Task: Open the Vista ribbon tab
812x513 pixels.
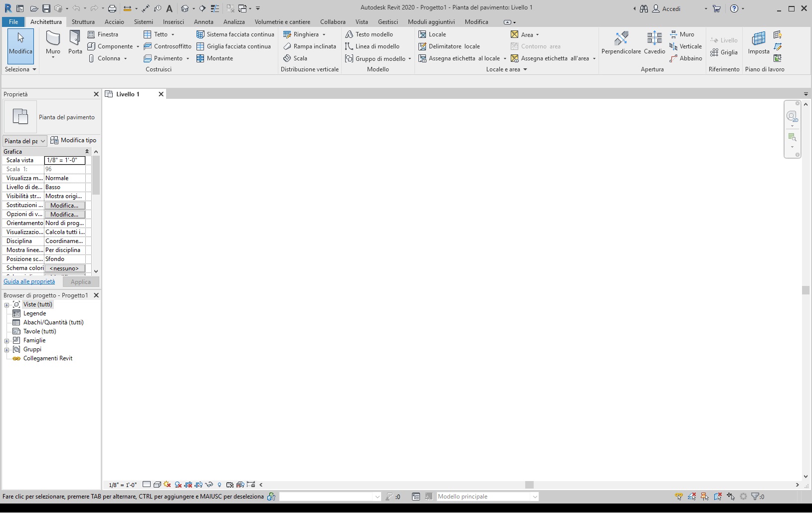Action: pos(362,22)
